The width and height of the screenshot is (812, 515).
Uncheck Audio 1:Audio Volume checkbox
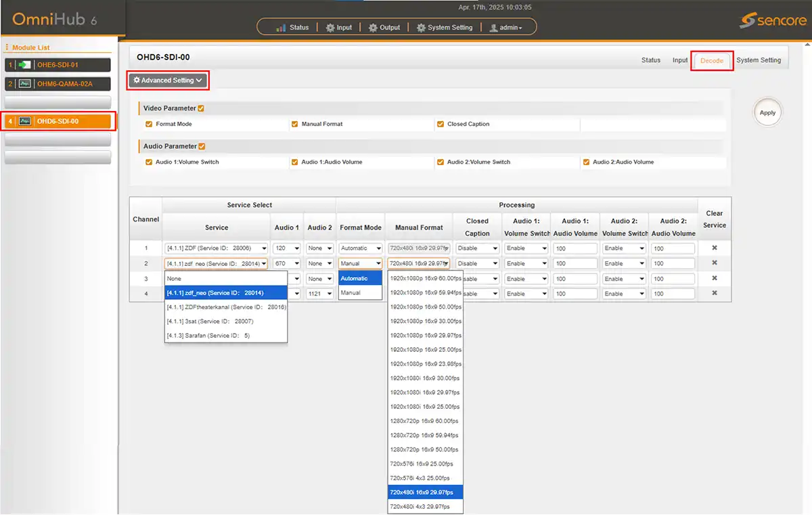[295, 162]
